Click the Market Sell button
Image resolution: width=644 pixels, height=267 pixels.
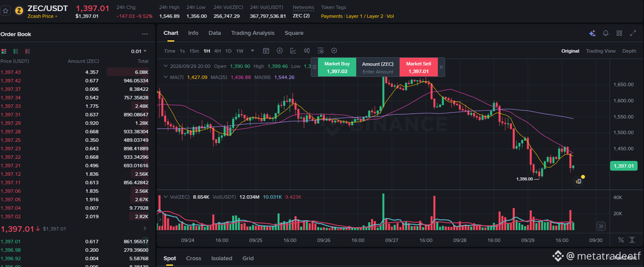(x=419, y=67)
